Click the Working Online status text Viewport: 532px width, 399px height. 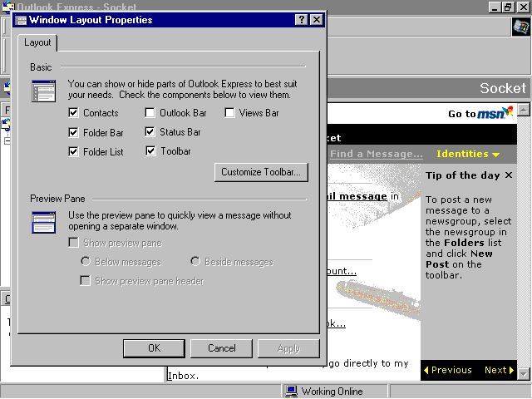(332, 392)
